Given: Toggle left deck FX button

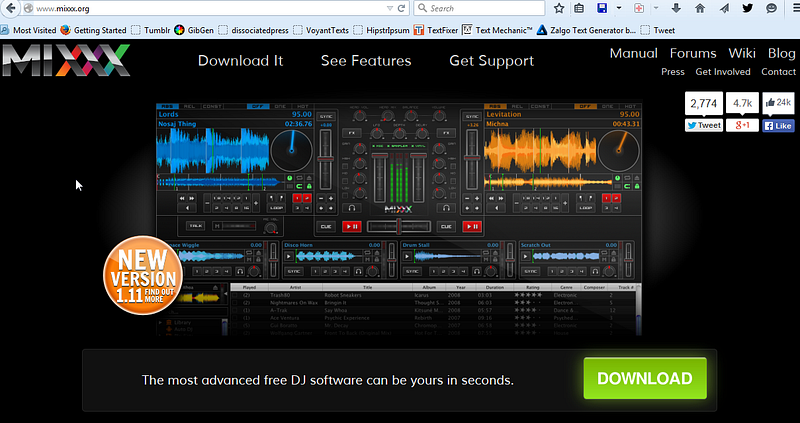Looking at the screenshot, I should pyautogui.click(x=352, y=133).
